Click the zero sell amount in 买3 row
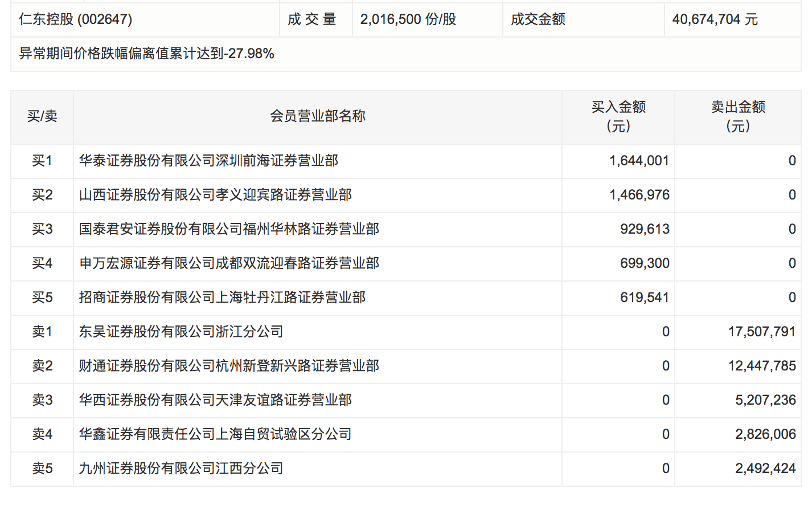 click(x=792, y=229)
